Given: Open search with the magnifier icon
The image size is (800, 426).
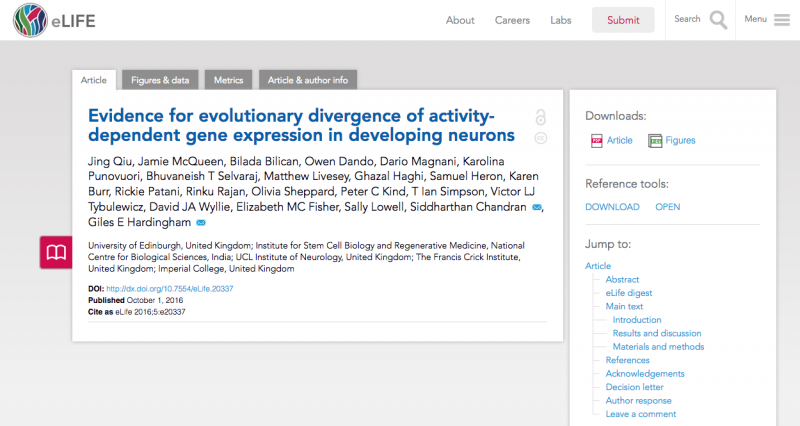Looking at the screenshot, I should point(718,20).
